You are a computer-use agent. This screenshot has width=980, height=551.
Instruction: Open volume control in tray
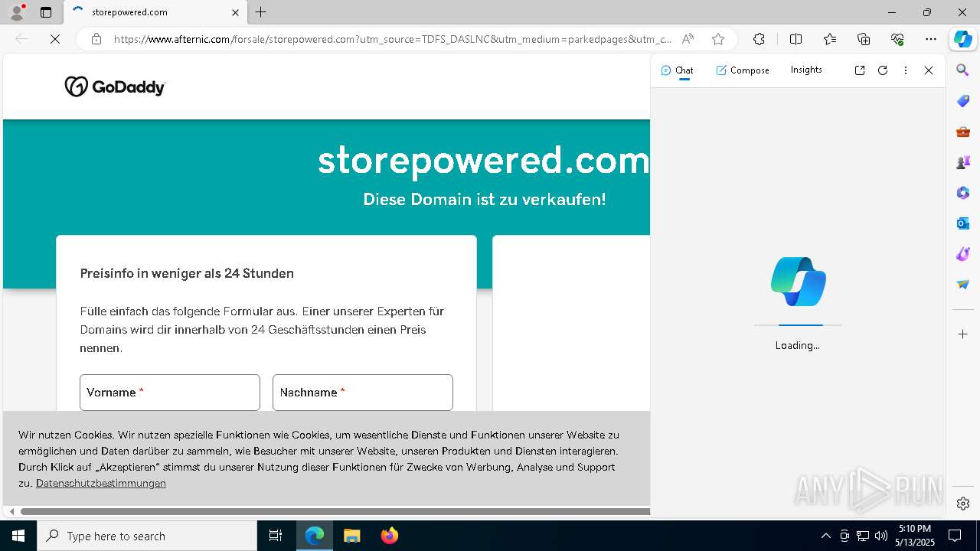(x=881, y=536)
